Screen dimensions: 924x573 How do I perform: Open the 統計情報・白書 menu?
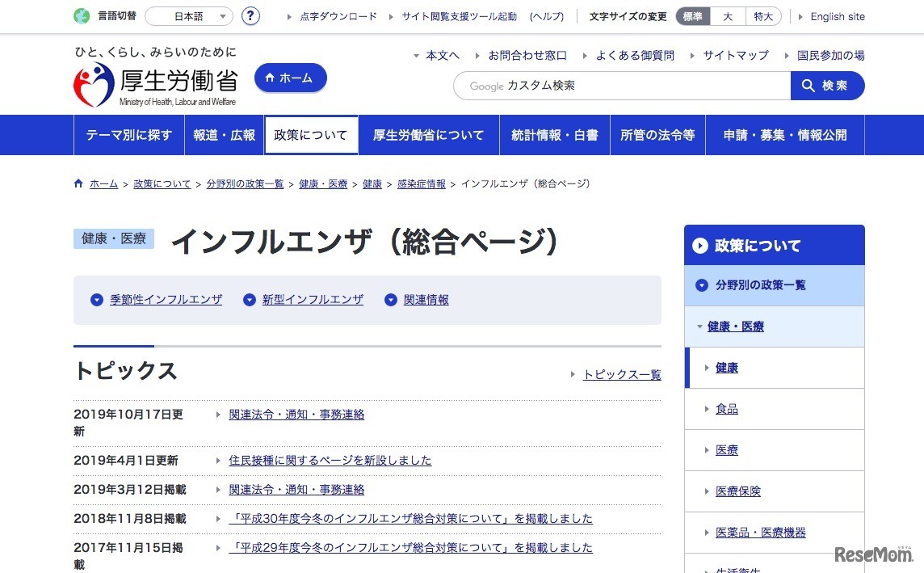pyautogui.click(x=554, y=135)
